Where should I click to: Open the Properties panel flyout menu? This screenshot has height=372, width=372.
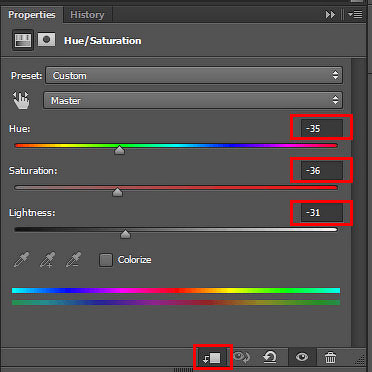coord(355,15)
